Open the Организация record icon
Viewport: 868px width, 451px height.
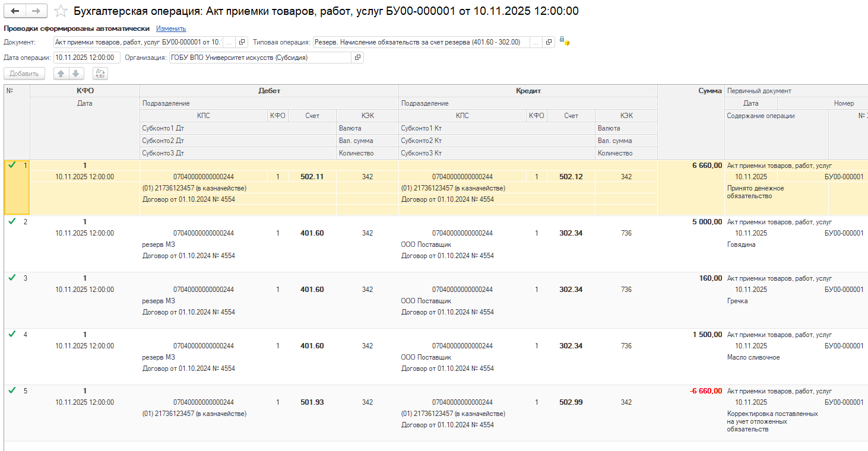coord(357,58)
